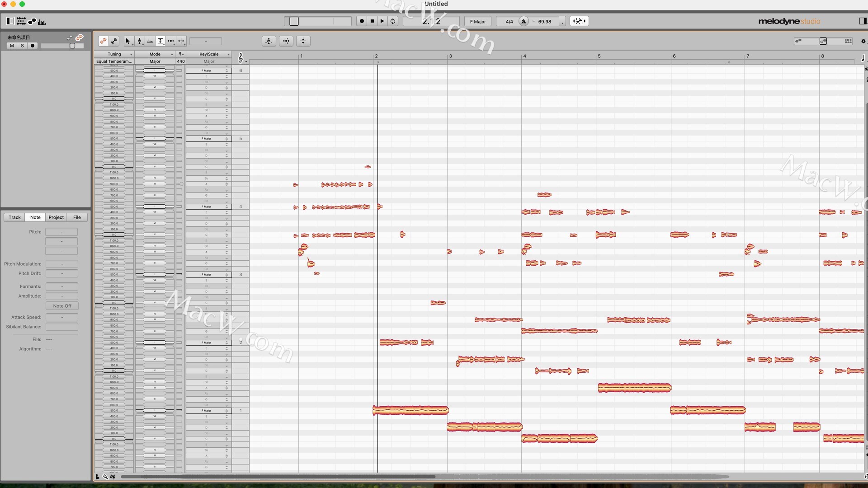Image resolution: width=868 pixels, height=488 pixels.
Task: Click the Pitch value field
Action: click(x=61, y=232)
